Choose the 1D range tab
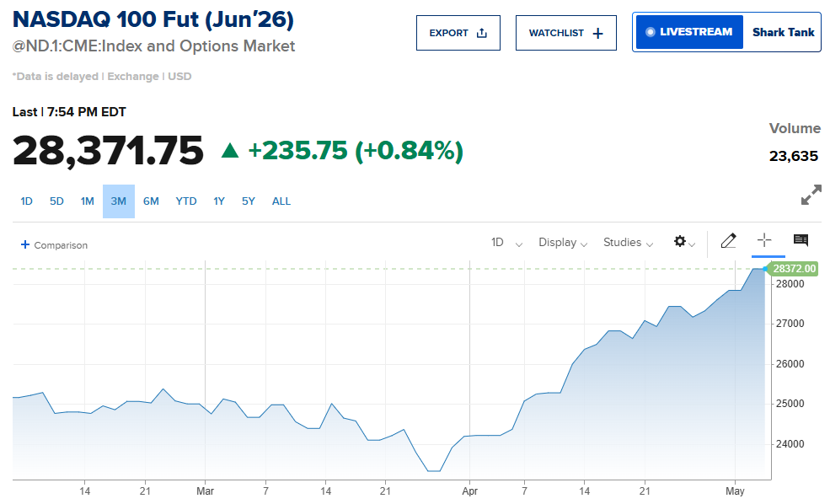The height and width of the screenshot is (504, 830). coord(26,201)
